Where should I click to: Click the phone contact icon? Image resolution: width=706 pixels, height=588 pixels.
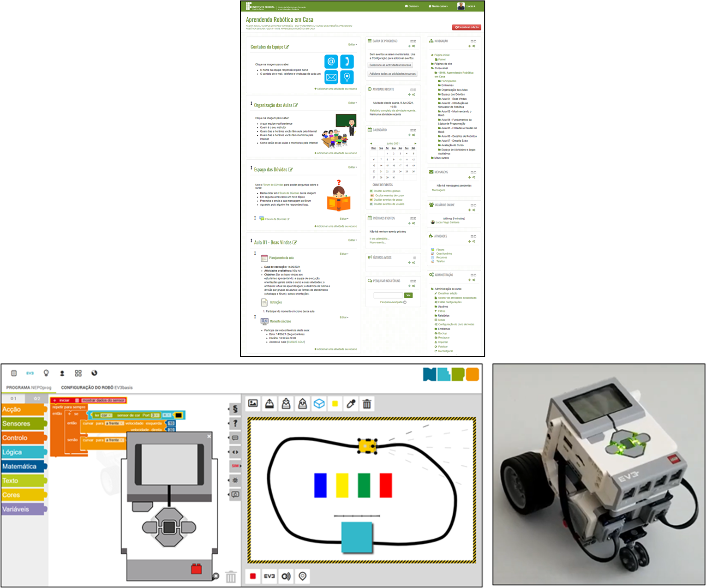pyautogui.click(x=347, y=61)
